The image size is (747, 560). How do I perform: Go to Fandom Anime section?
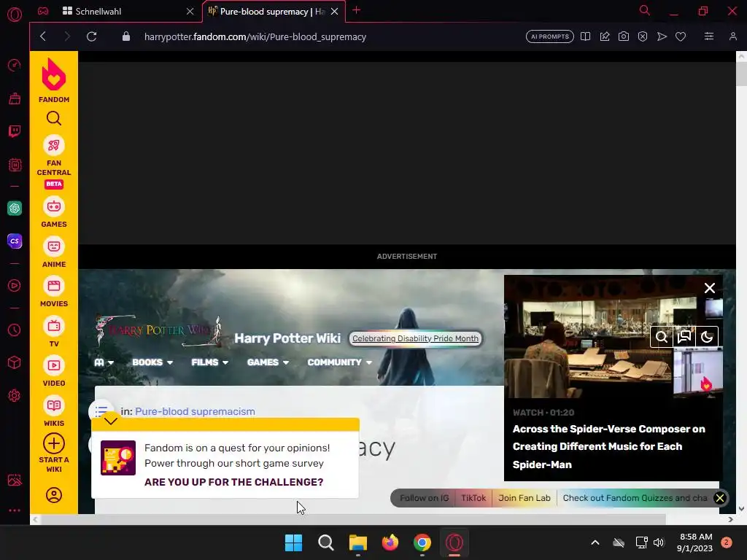(54, 252)
